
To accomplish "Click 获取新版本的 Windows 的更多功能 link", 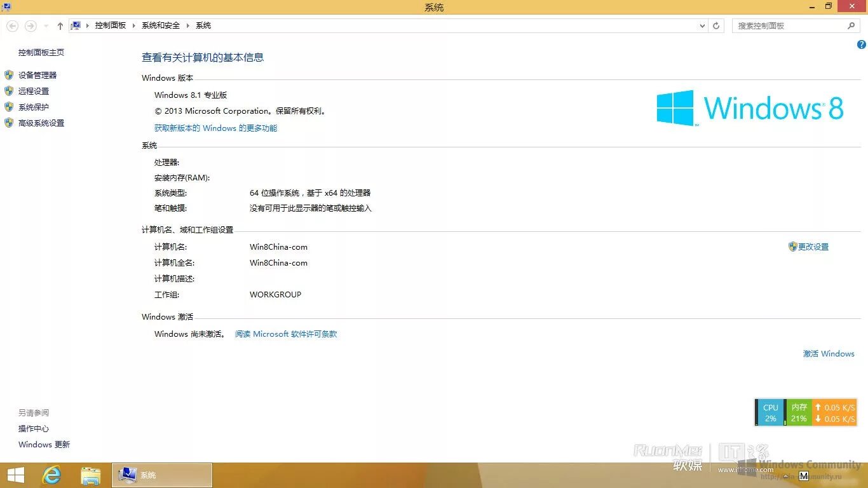I will [x=216, y=128].
